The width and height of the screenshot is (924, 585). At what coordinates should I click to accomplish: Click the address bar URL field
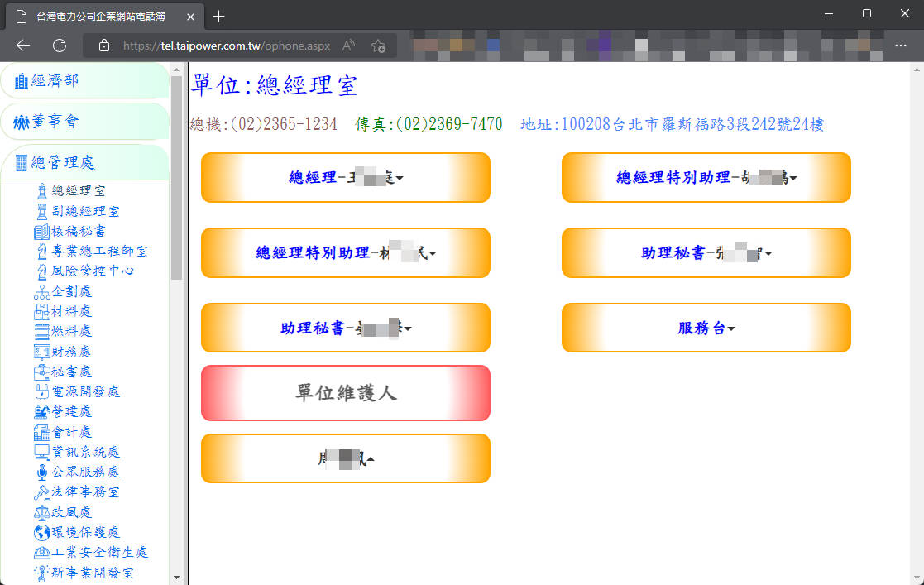[x=227, y=46]
